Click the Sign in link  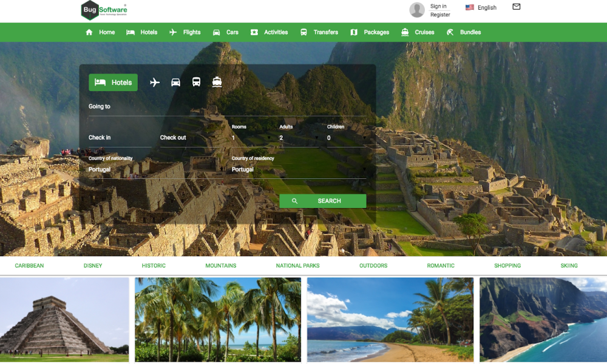438,6
